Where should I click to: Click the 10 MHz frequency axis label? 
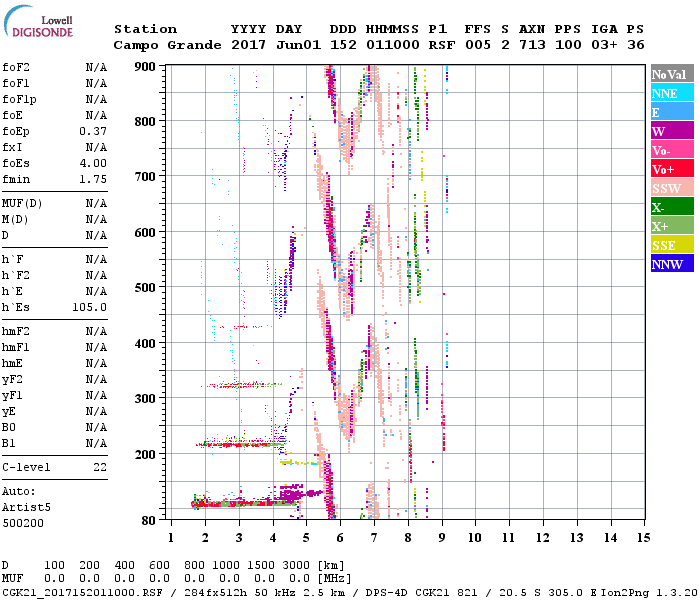pyautogui.click(x=475, y=538)
